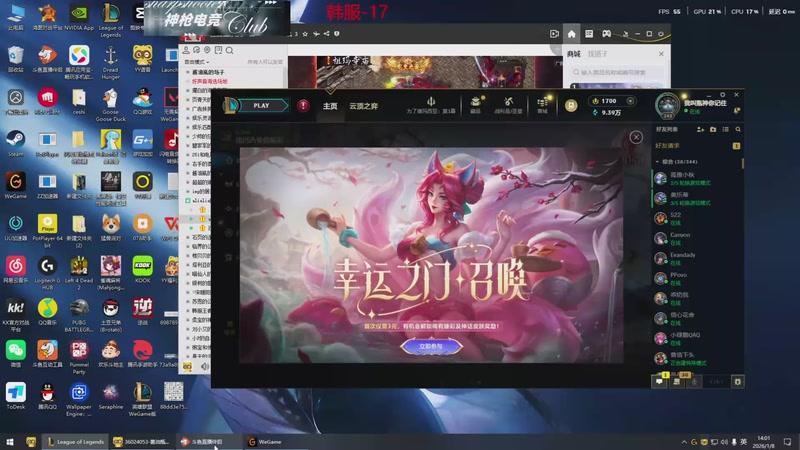
Task: Click the plus button beside 1700 currency
Action: tap(630, 101)
